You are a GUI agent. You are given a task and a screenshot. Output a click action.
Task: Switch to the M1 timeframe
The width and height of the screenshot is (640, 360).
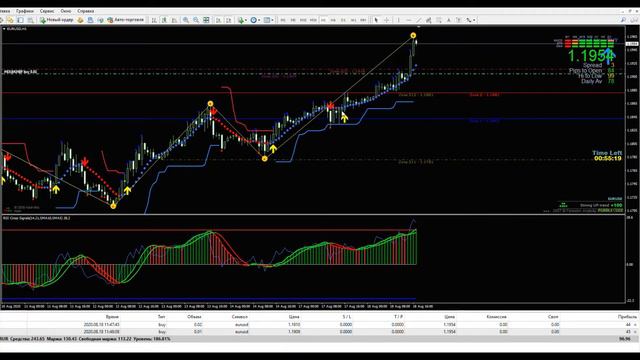pos(283,20)
